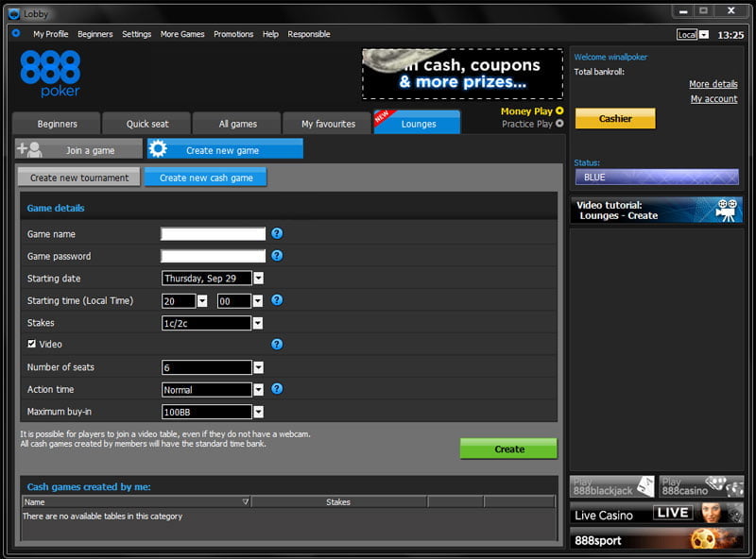This screenshot has height=559, width=756.
Task: Switch to Create new tournament
Action: pyautogui.click(x=79, y=178)
